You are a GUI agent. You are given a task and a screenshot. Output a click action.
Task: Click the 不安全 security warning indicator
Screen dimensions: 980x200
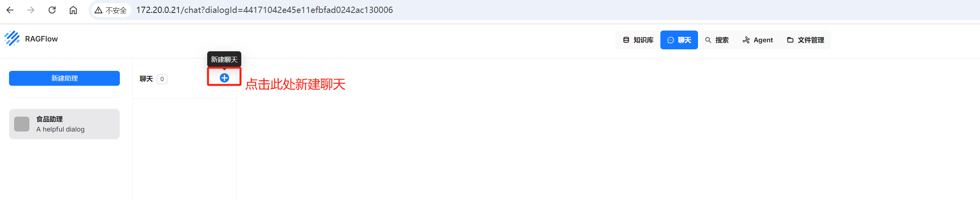coord(111,10)
